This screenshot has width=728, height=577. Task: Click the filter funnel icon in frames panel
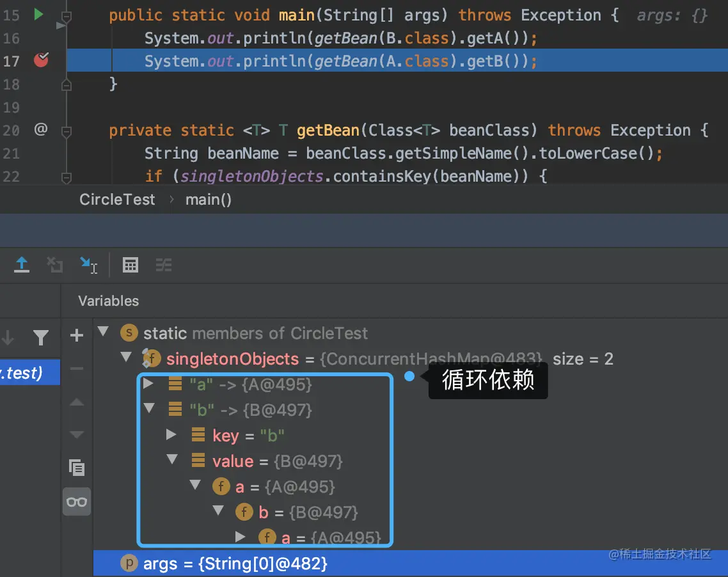pos(41,338)
